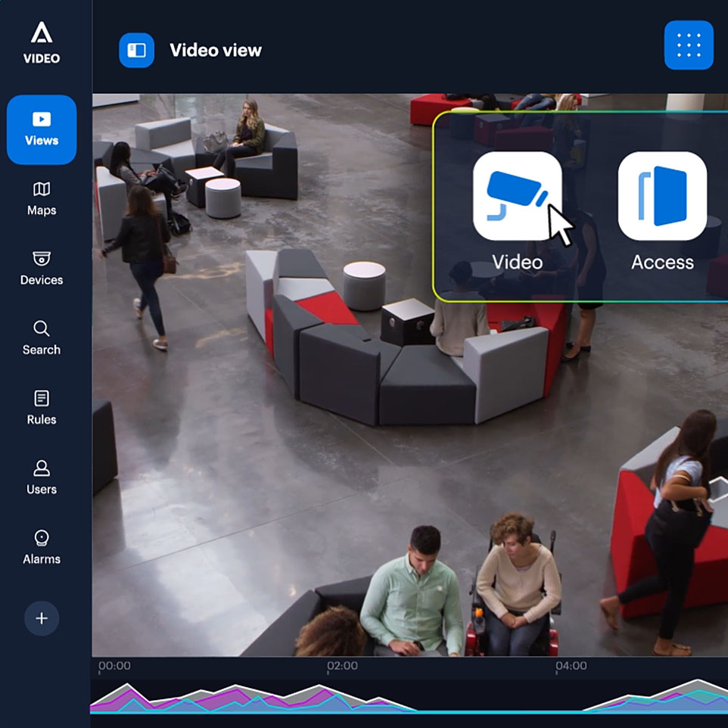This screenshot has height=728, width=728.
Task: Open Alarms in the sidebar
Action: (42, 547)
